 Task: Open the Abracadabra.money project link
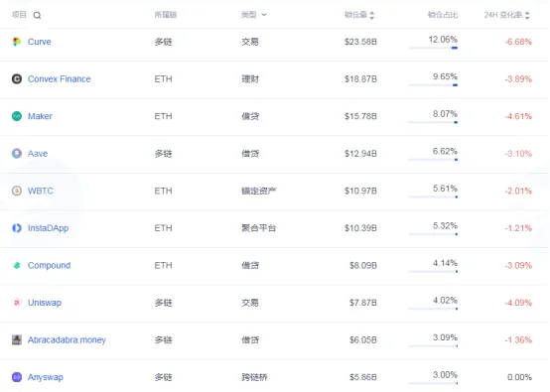67,340
